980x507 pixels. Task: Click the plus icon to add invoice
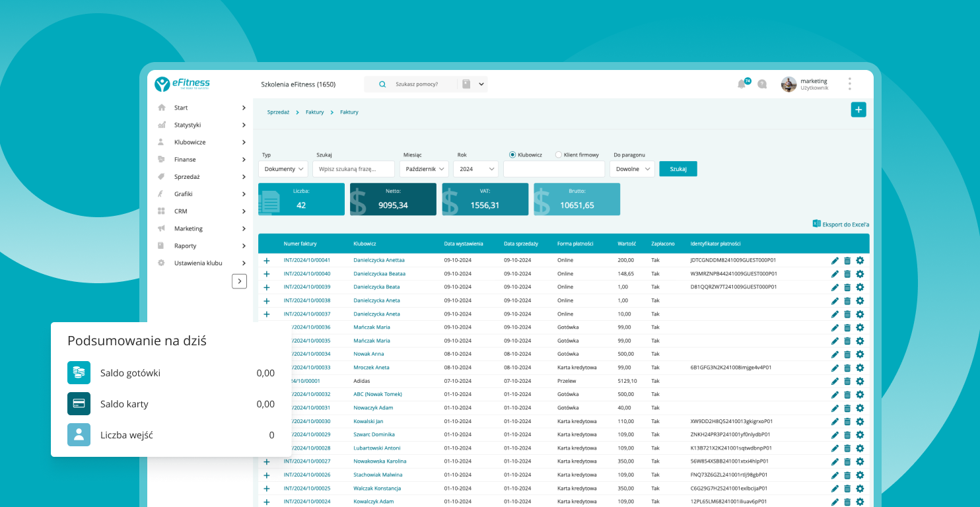858,110
